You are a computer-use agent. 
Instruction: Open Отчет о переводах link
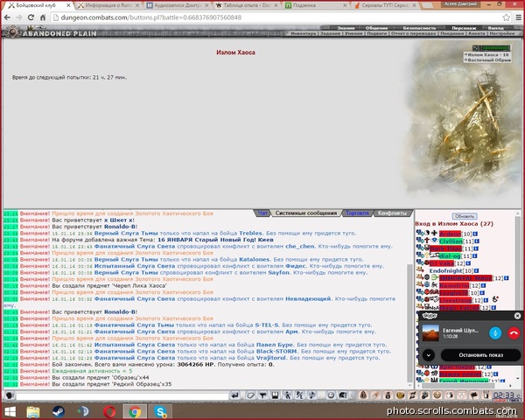(x=413, y=33)
